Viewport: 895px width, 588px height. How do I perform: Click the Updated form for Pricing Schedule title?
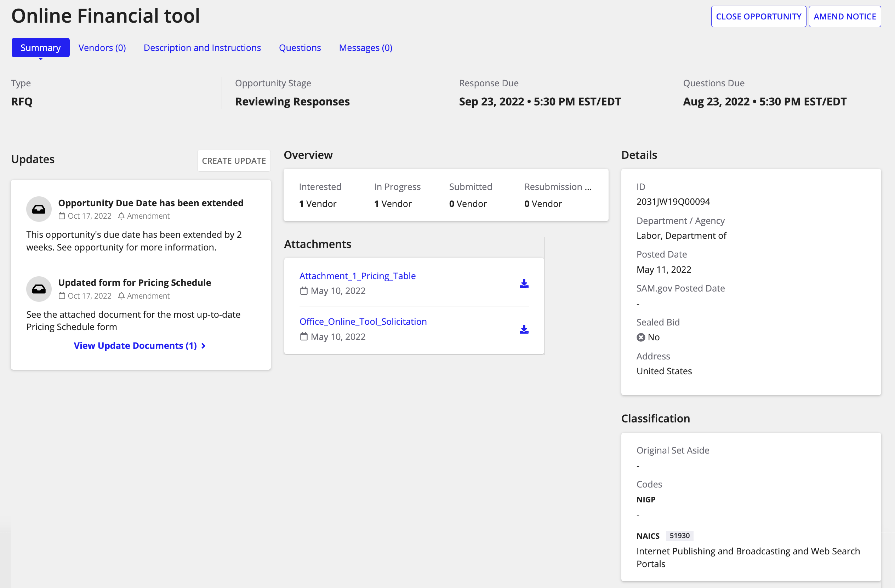(135, 283)
